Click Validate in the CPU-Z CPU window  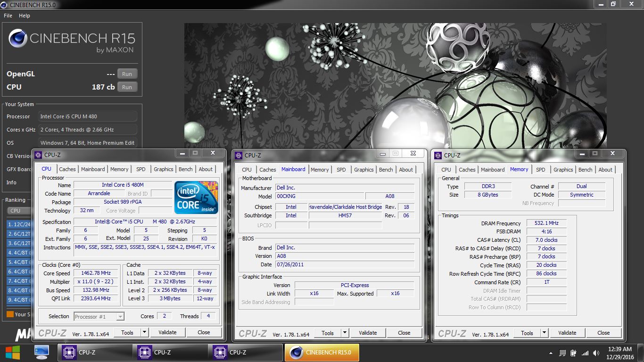(167, 332)
